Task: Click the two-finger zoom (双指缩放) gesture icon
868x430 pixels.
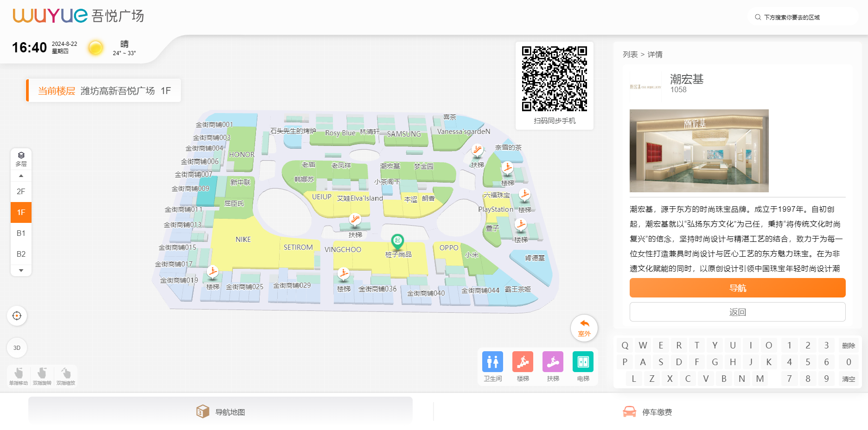Action: coord(66,376)
